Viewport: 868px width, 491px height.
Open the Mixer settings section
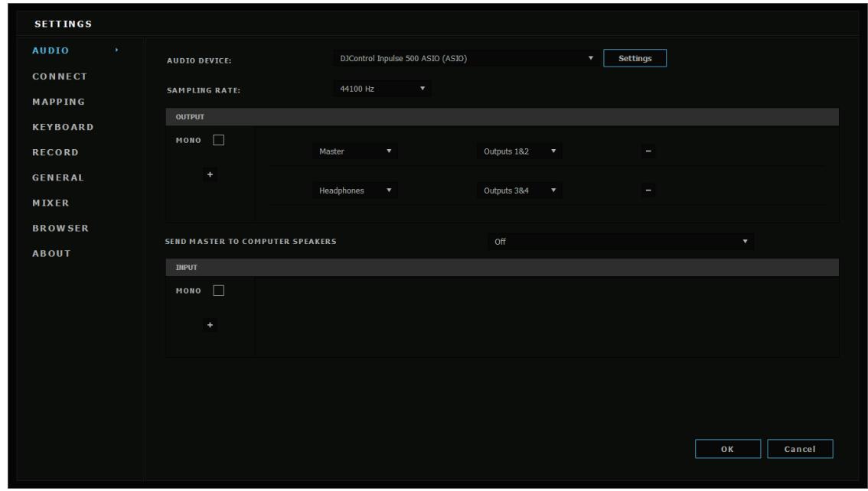point(51,203)
